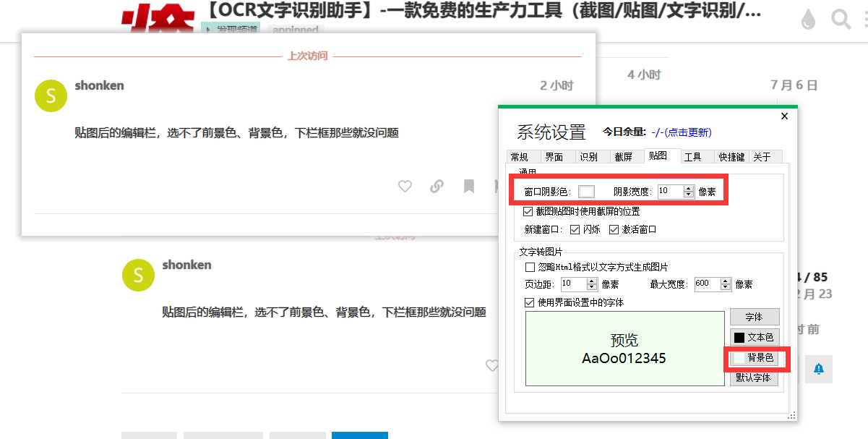Image resolution: width=868 pixels, height=439 pixels.
Task: Click the water drop icon in header
Action: pos(808,20)
